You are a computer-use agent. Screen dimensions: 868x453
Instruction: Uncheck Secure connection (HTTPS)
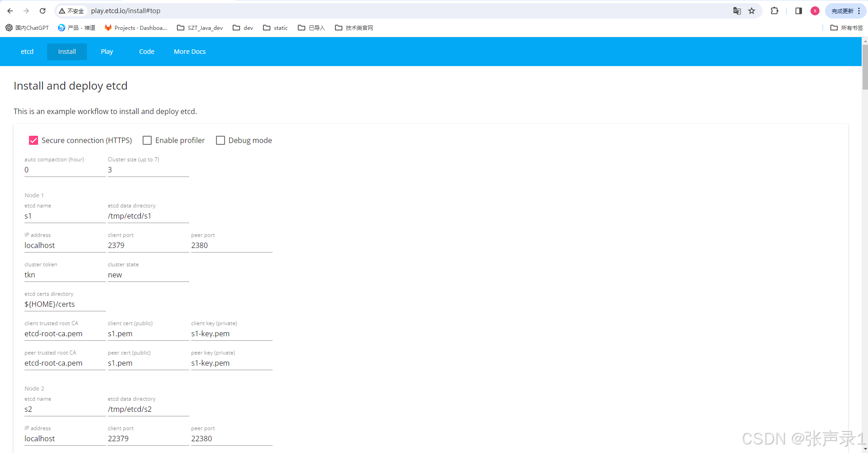coord(34,140)
